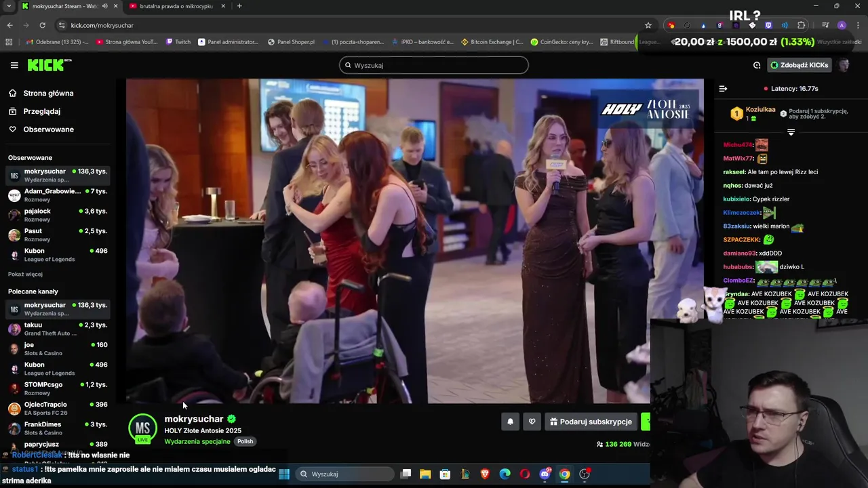The height and width of the screenshot is (488, 868).
Task: Click the Twitch extension icon in the toolbar
Action: click(768, 25)
